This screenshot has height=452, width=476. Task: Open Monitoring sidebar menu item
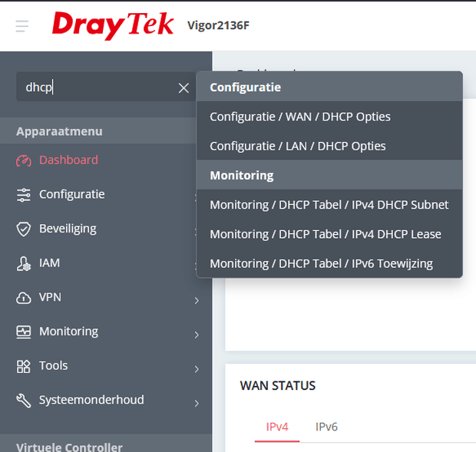[x=106, y=332]
